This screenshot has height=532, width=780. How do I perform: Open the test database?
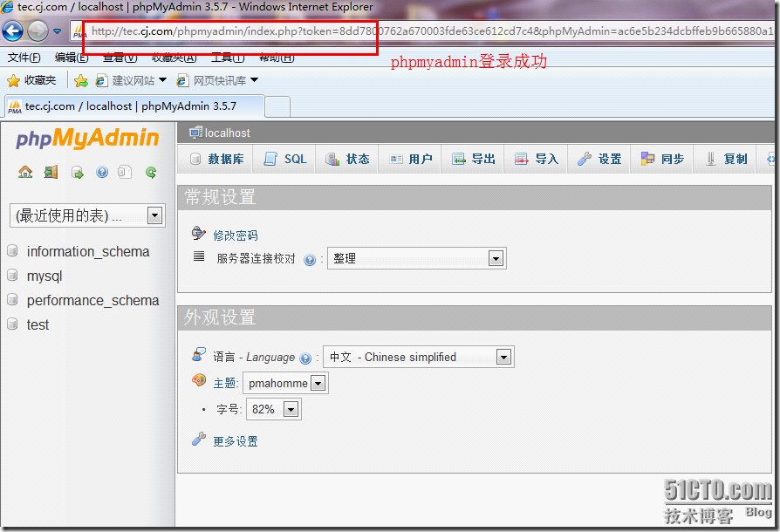[x=38, y=324]
